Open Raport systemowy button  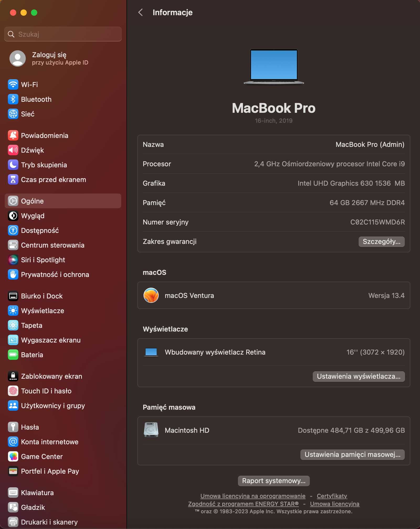(x=274, y=481)
